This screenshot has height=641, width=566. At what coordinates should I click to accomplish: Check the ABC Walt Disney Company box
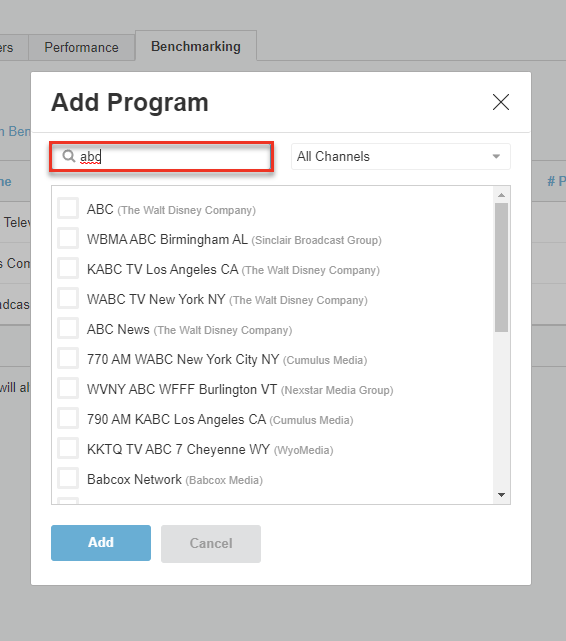tap(68, 208)
